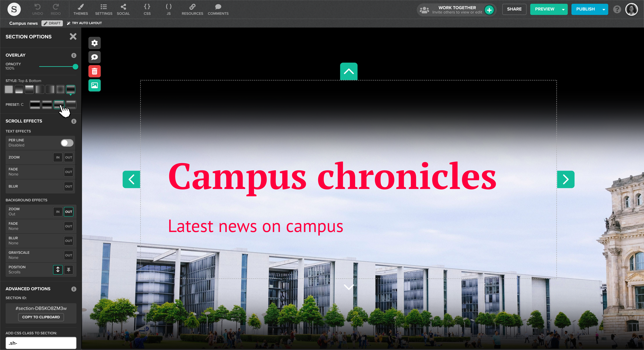Adjust the overlay opacity slider handle
Viewport: 644px width, 350px height.
[x=75, y=67]
